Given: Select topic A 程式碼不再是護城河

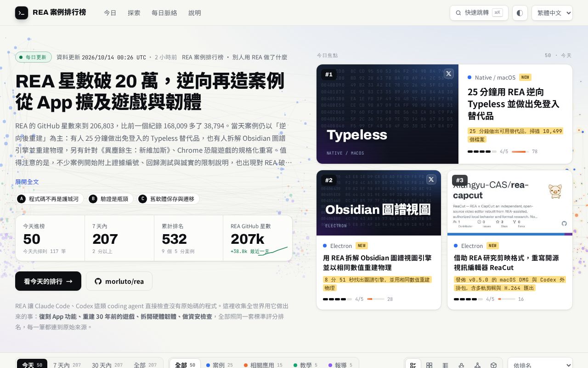Looking at the screenshot, I should pyautogui.click(x=50, y=199).
